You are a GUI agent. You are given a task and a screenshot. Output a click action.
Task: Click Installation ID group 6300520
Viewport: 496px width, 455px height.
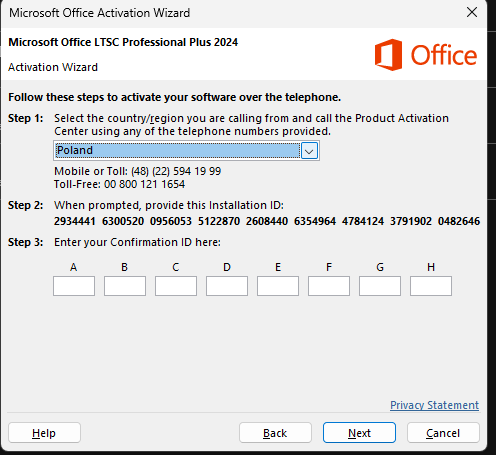pos(123,221)
